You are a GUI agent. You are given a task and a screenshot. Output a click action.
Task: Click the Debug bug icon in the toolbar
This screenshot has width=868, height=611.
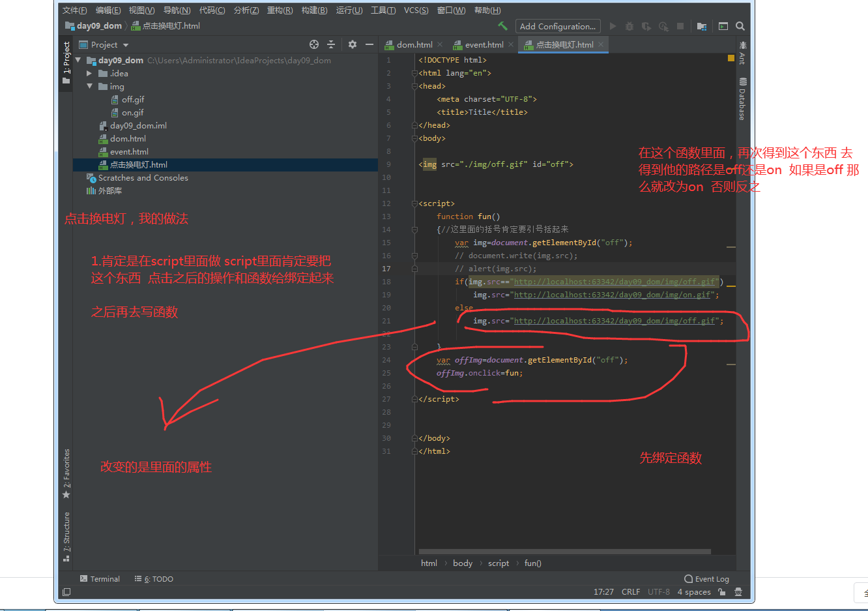(x=629, y=26)
